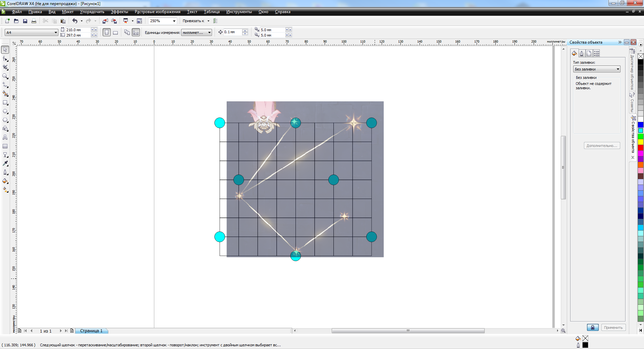Click the Open file folder icon

point(16,21)
